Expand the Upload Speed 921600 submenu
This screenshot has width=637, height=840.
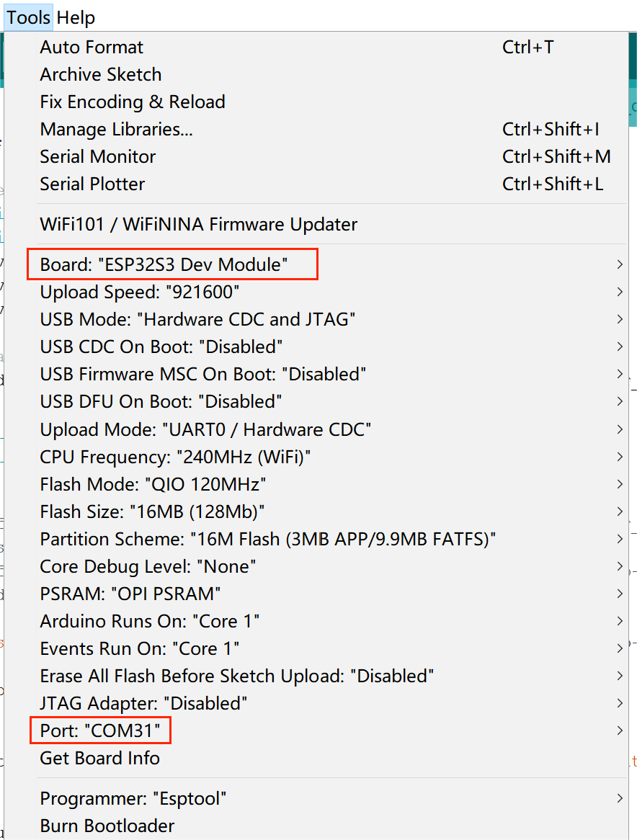point(332,292)
